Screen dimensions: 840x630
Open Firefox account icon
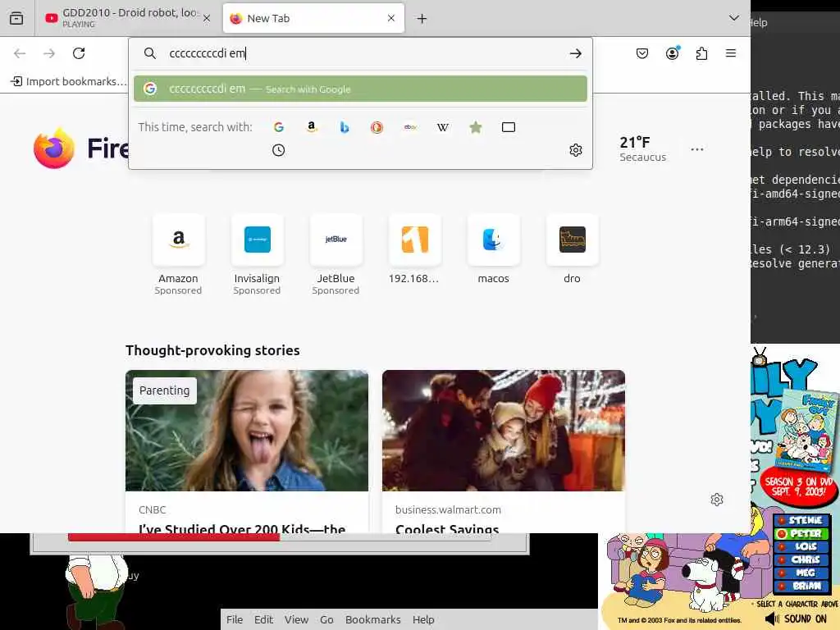tap(673, 53)
